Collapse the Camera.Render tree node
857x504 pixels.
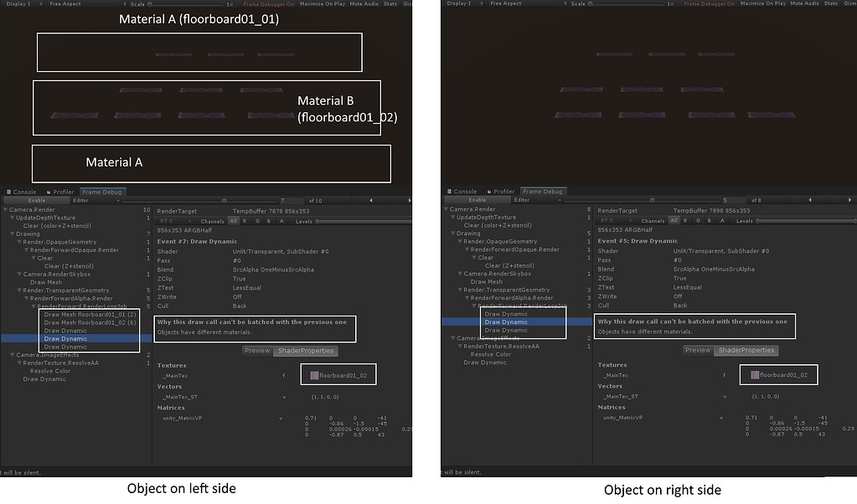(7, 208)
